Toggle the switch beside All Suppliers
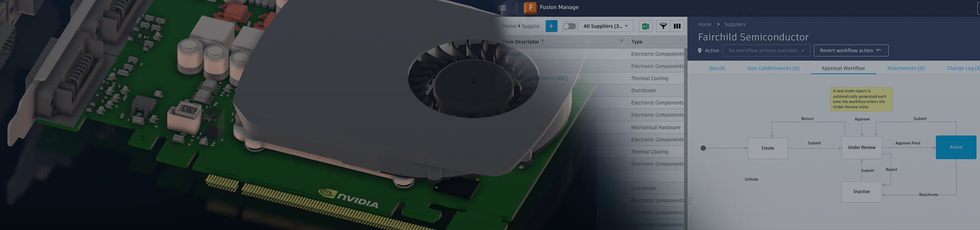 pyautogui.click(x=569, y=26)
